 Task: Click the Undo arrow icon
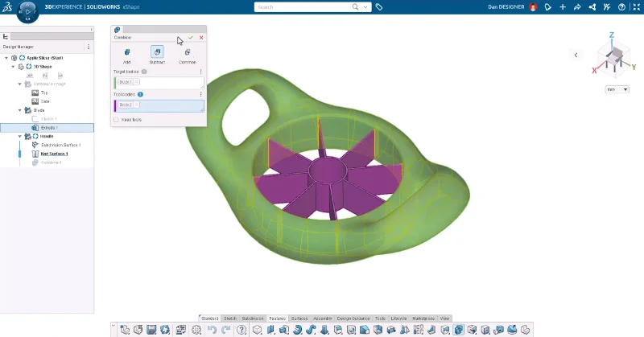pos(212,330)
